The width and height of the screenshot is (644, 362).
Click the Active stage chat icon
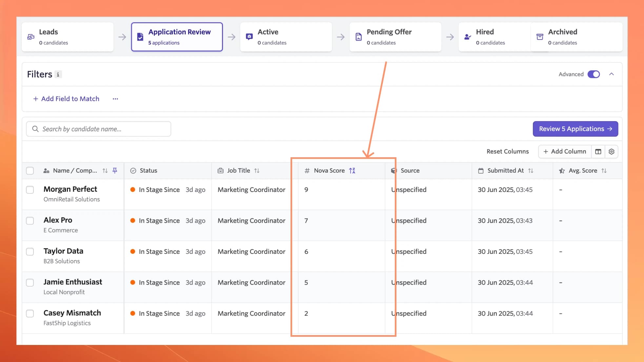249,37
